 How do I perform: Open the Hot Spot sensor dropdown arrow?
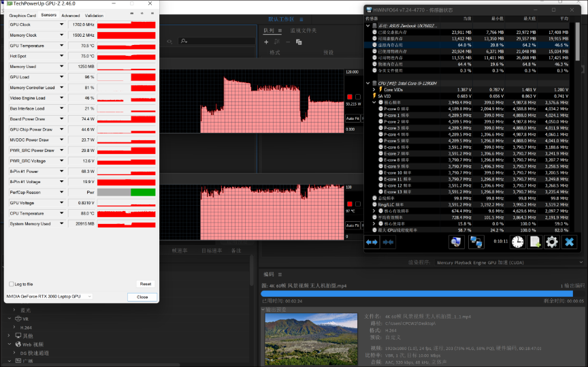point(61,56)
